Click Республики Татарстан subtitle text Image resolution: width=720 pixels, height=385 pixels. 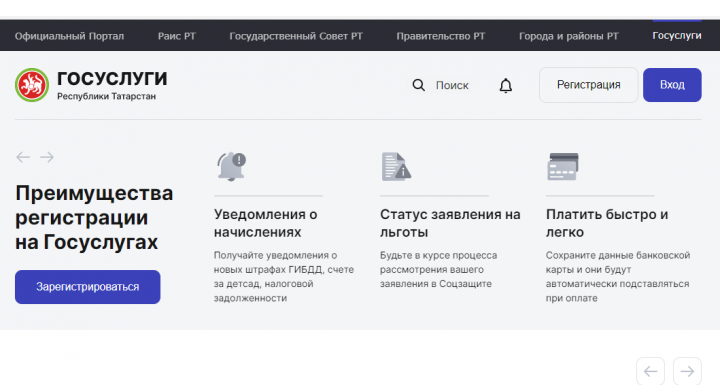click(x=107, y=96)
